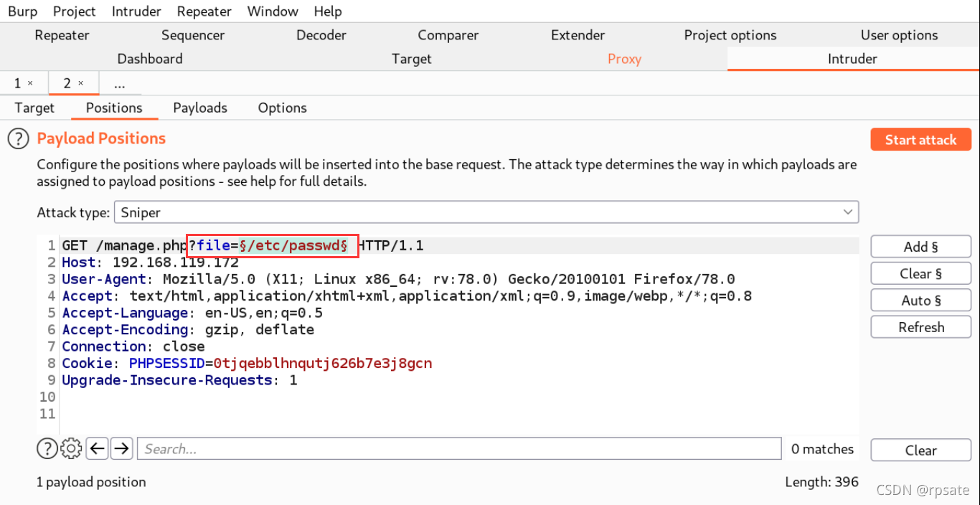
Task: Select Intruder attack tab 1
Action: (17, 84)
